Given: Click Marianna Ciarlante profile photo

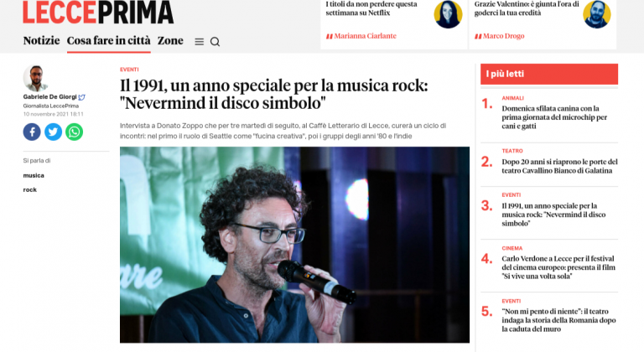Looking at the screenshot, I should 448,14.
